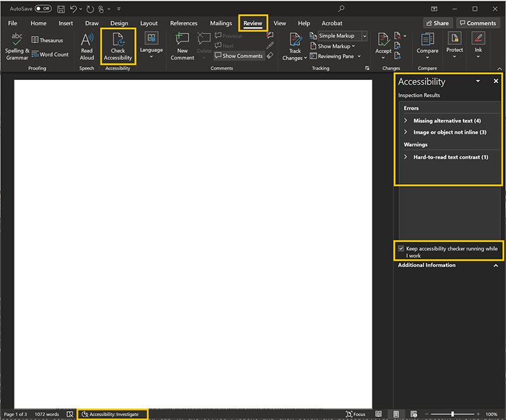
Task: Click 100% zoom level
Action: click(x=491, y=414)
